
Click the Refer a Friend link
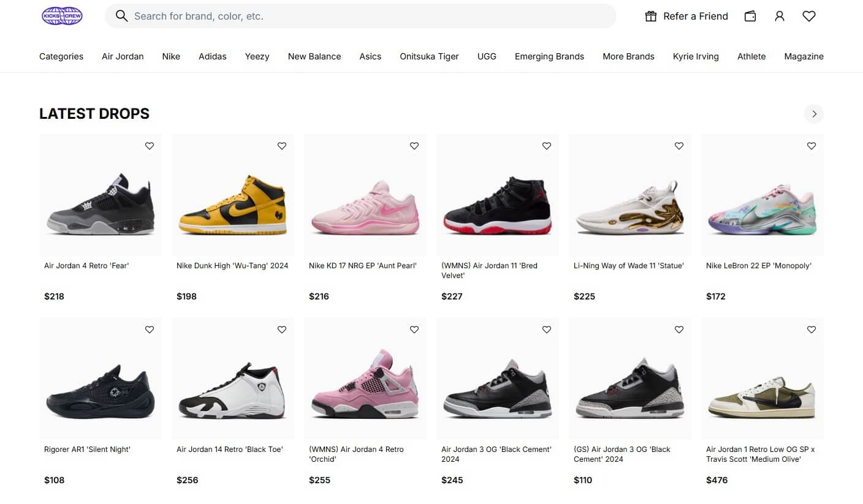coord(696,17)
